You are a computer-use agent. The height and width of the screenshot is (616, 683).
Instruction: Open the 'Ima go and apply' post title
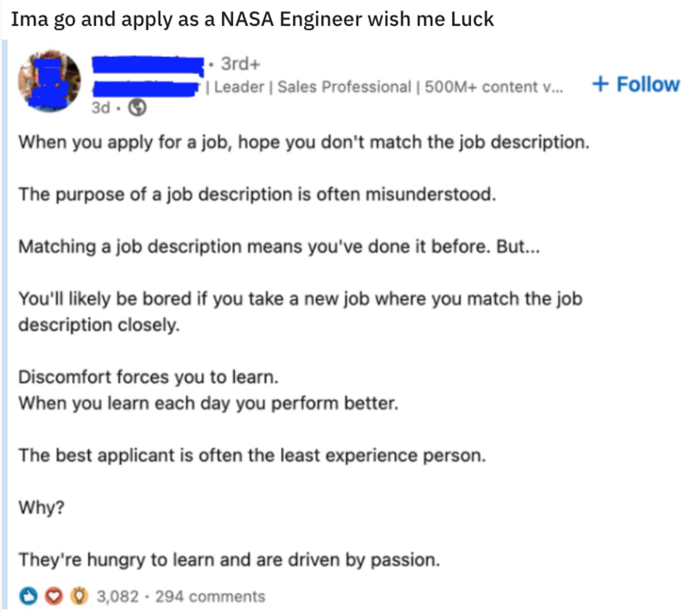click(252, 19)
